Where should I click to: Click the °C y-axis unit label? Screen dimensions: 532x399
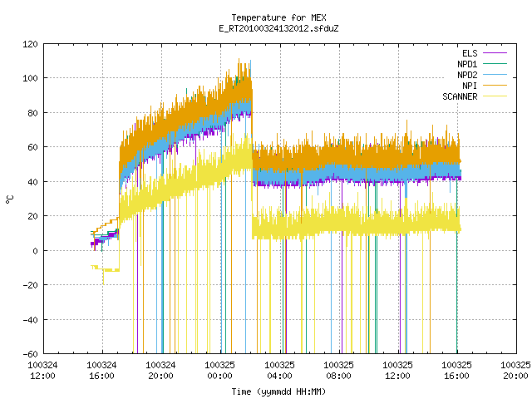coord(10,199)
